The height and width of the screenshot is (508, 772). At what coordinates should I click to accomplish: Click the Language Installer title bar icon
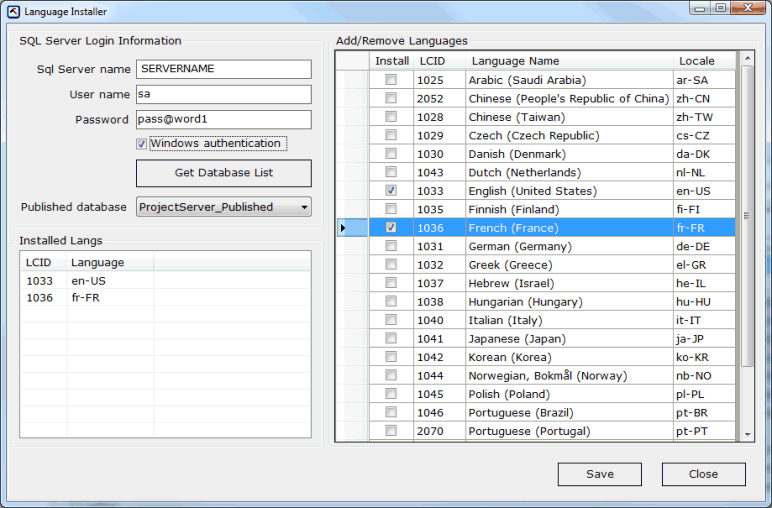[x=13, y=11]
